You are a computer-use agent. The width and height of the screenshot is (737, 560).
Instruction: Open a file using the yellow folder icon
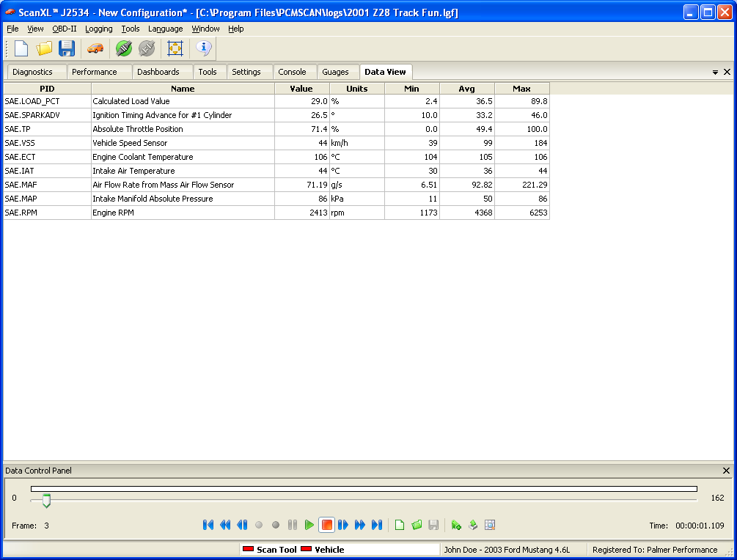(44, 48)
